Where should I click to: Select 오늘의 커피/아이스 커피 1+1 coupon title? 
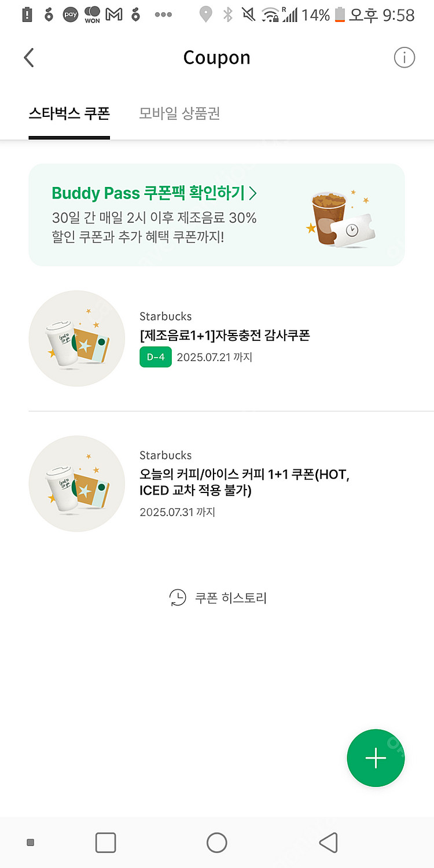[x=244, y=483]
